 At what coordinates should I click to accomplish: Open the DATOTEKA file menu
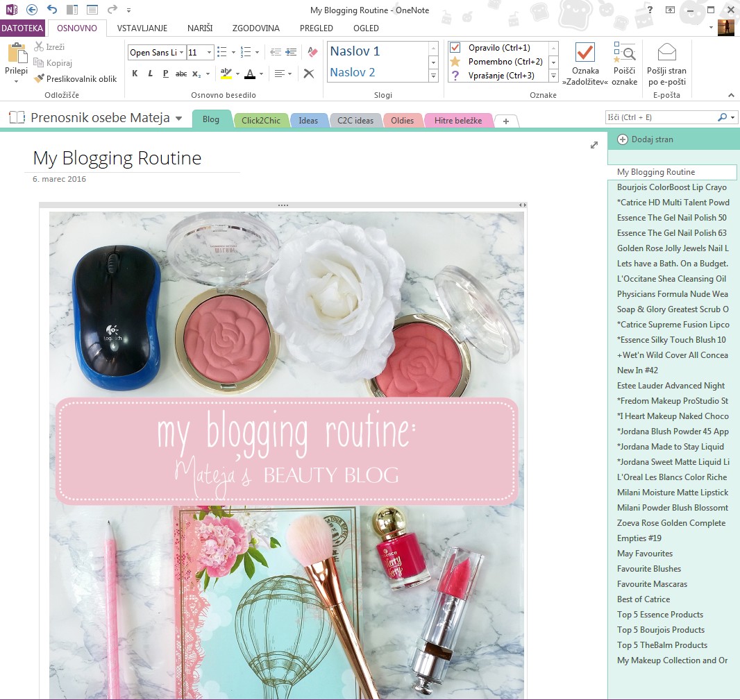(x=22, y=28)
